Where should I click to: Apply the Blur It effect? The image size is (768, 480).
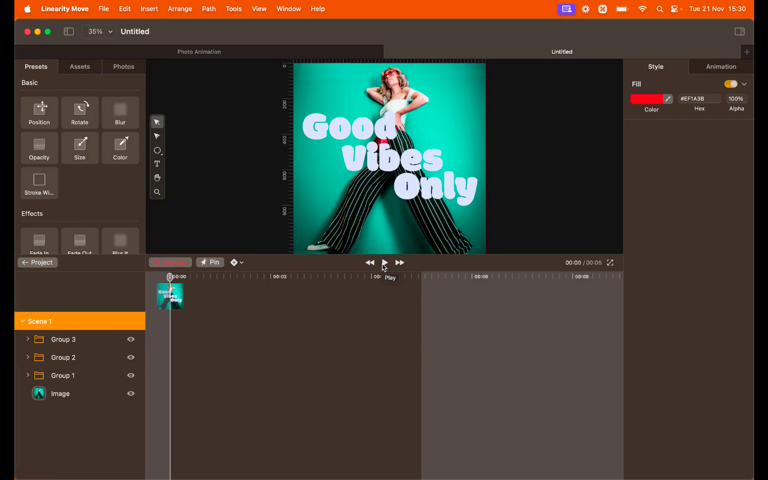(120, 241)
